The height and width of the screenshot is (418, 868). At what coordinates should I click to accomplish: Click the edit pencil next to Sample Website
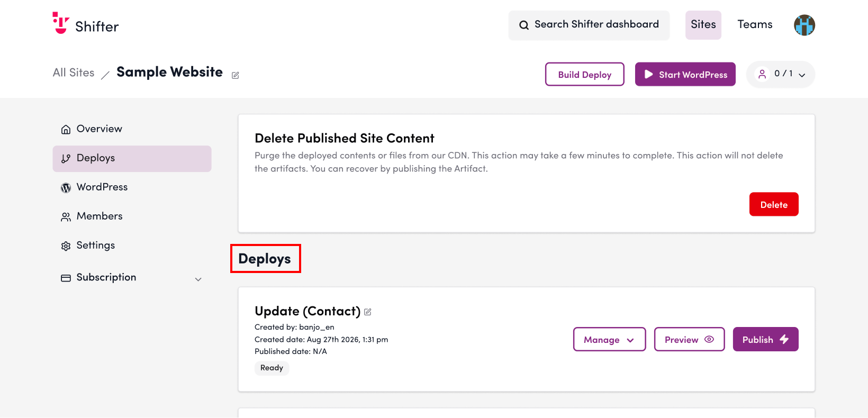(236, 75)
